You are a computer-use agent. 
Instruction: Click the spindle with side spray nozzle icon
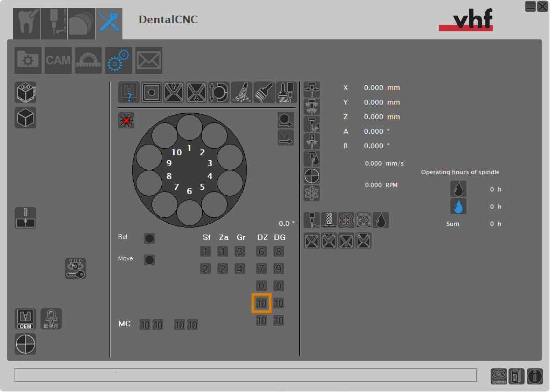[312, 124]
